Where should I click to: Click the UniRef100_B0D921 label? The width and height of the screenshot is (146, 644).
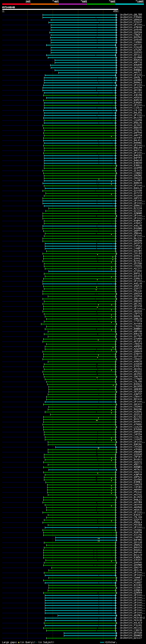[131, 384]
